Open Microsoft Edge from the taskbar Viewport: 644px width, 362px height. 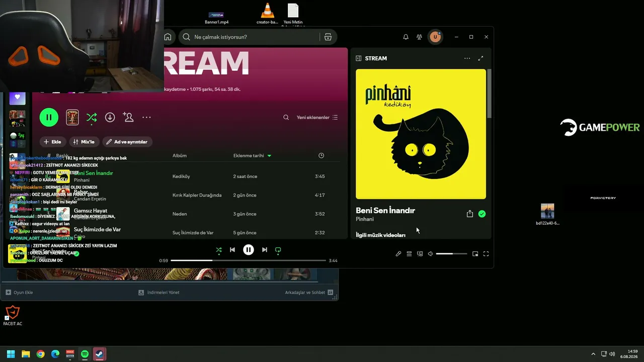point(55,354)
